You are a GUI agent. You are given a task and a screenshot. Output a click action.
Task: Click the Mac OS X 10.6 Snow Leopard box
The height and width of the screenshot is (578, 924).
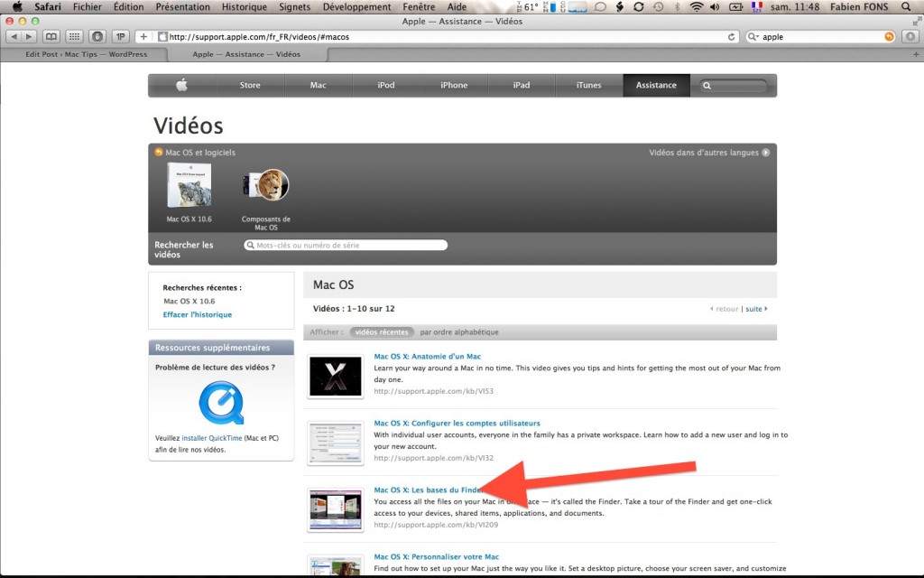pyautogui.click(x=189, y=186)
